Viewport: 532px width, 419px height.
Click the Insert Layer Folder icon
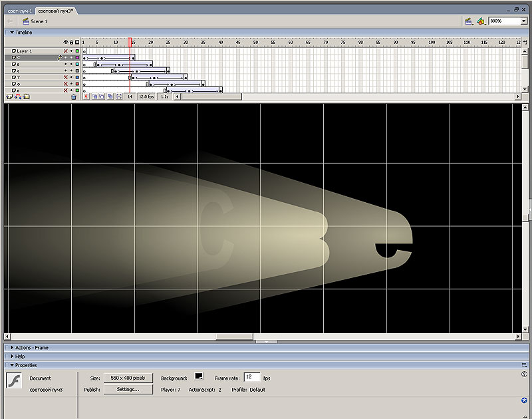click(27, 96)
